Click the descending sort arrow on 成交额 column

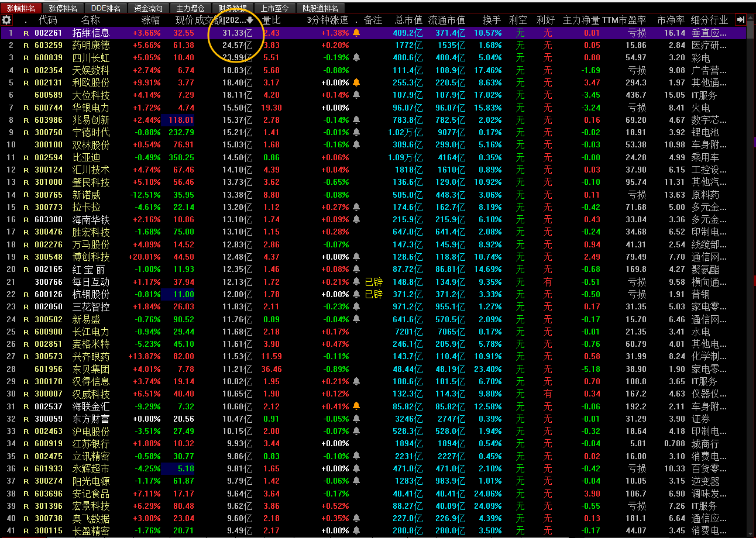pyautogui.click(x=250, y=20)
